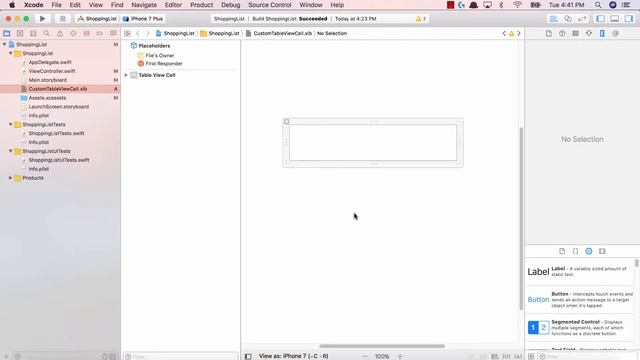Show the Project navigator folder icon

[7, 33]
